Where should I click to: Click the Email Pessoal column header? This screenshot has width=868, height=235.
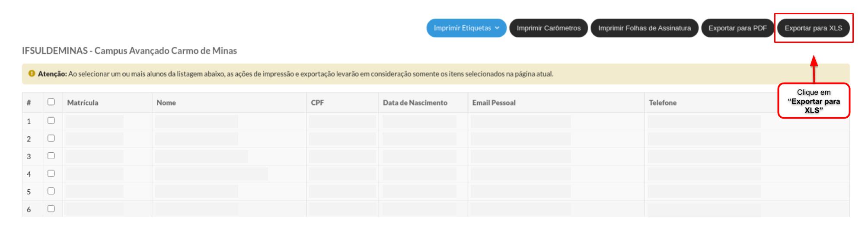494,103
